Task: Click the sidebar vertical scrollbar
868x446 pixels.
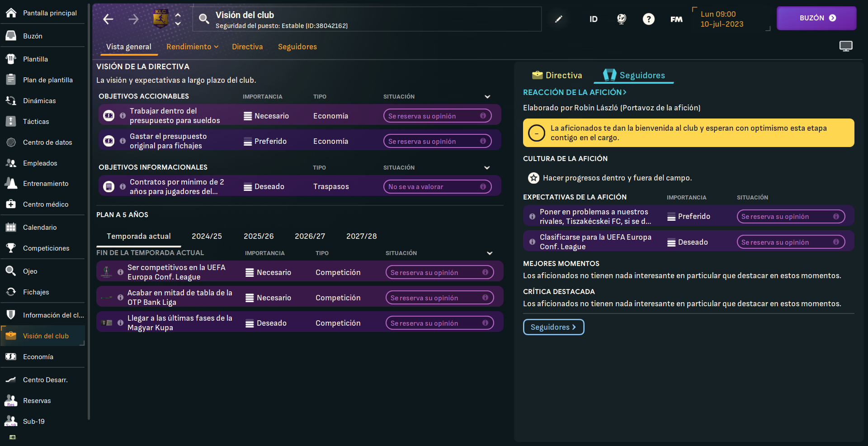Action: (x=89, y=213)
